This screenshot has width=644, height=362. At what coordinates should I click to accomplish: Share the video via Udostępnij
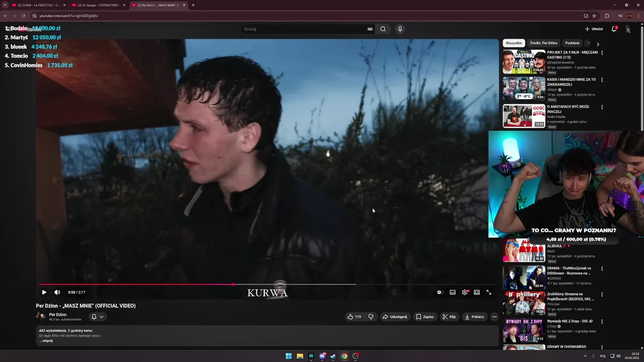(395, 317)
